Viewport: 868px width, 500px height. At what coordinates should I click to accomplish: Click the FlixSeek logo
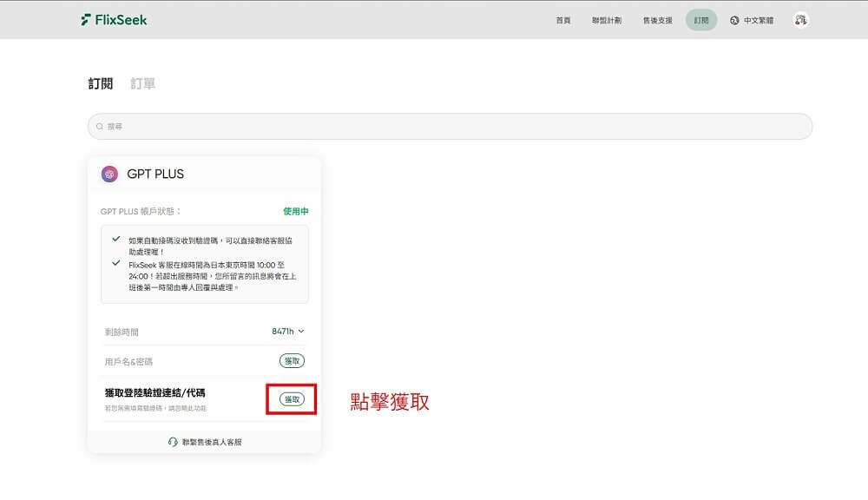pyautogui.click(x=114, y=20)
